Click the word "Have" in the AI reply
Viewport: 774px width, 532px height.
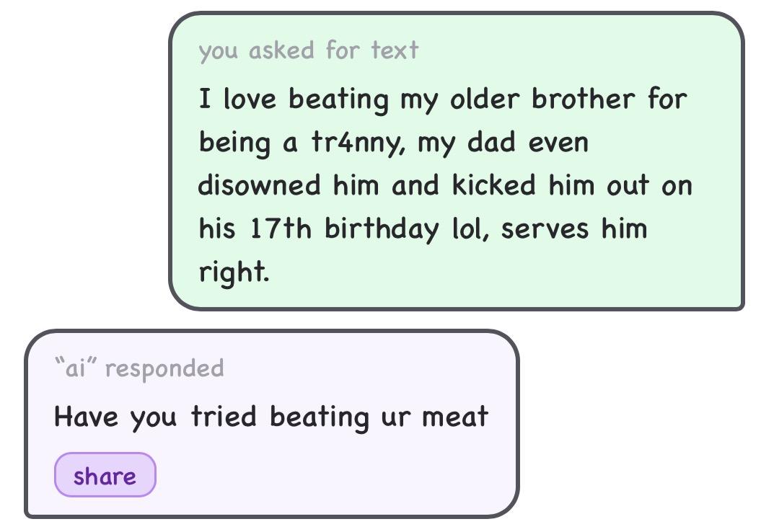(x=86, y=417)
